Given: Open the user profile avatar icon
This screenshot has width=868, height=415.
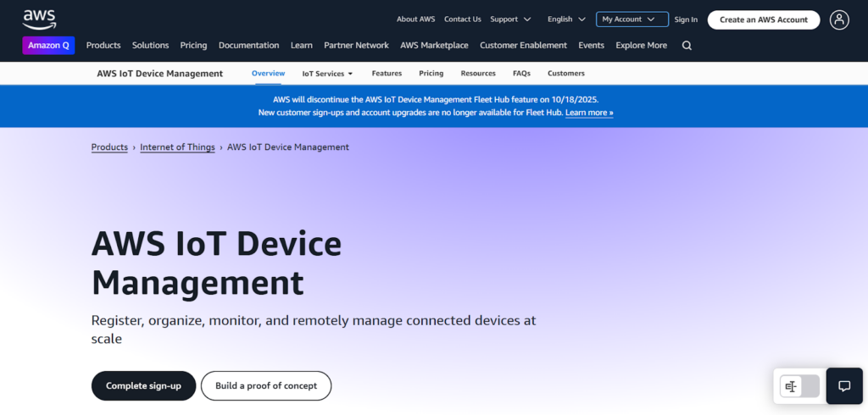Looking at the screenshot, I should click(x=839, y=19).
